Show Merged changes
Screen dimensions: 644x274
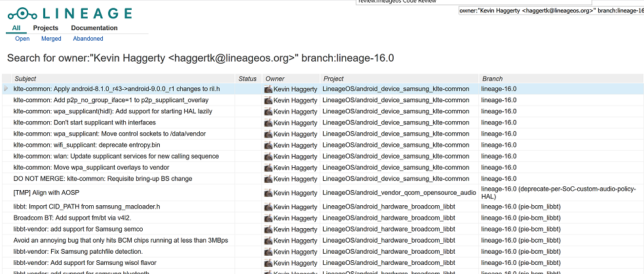tap(51, 39)
